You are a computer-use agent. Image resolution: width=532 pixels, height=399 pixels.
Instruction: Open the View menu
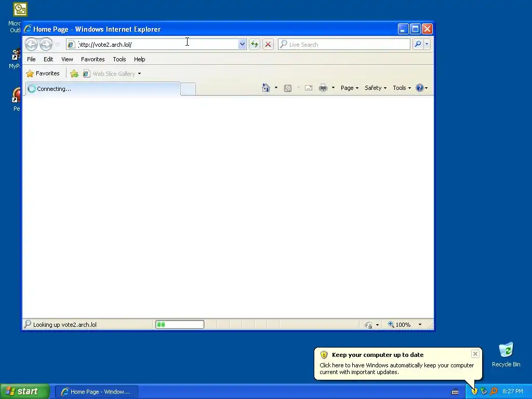67,59
